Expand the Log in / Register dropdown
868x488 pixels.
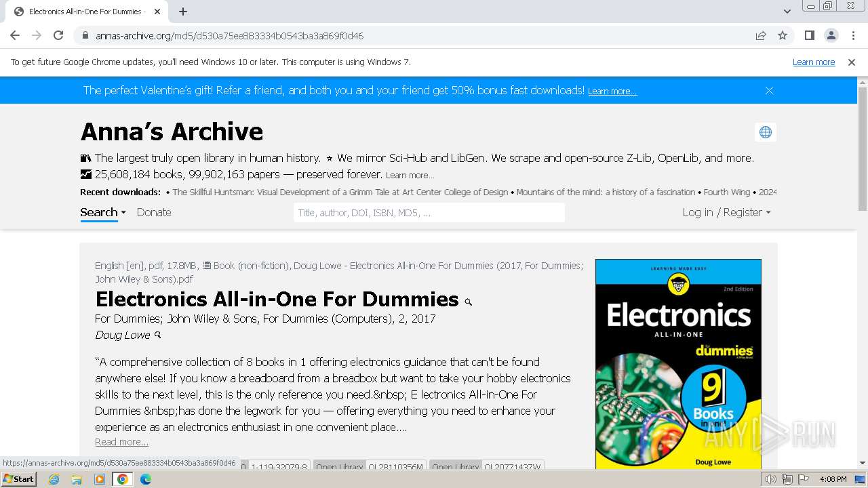tap(726, 212)
